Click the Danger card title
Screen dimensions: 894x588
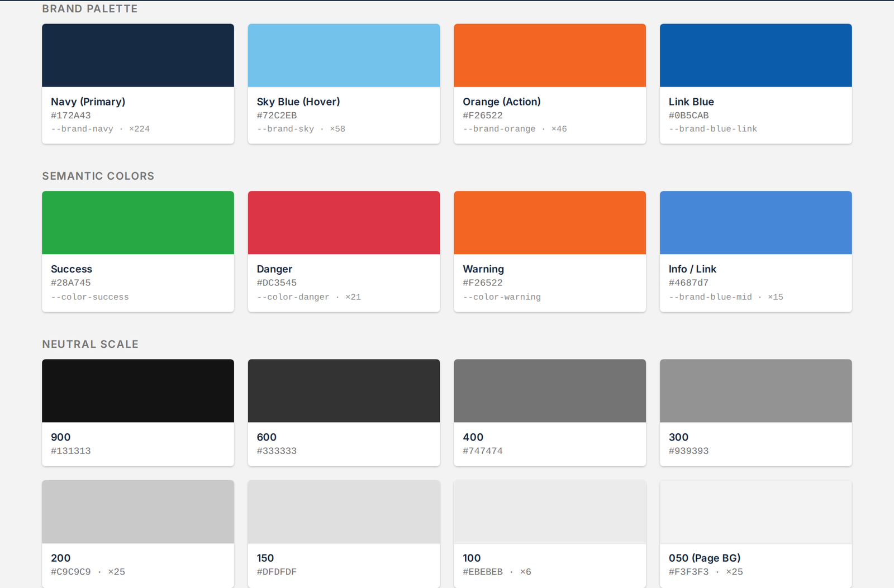click(x=274, y=269)
